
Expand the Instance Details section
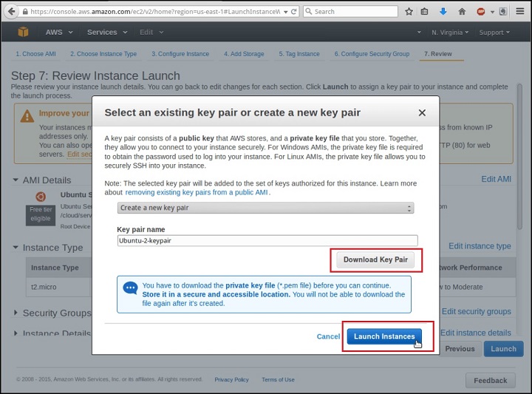16,333
